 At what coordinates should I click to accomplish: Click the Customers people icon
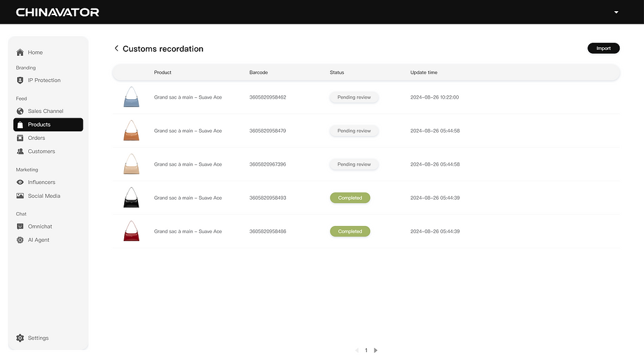pos(20,152)
